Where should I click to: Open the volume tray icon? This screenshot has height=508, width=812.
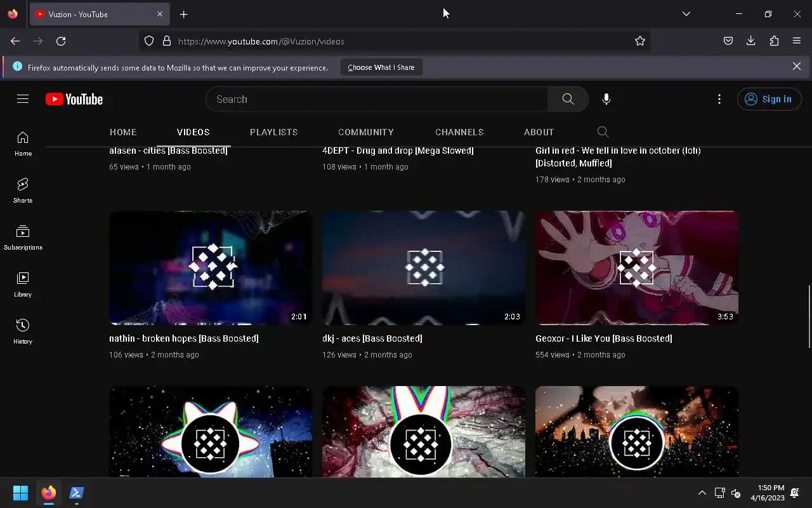pos(736,493)
